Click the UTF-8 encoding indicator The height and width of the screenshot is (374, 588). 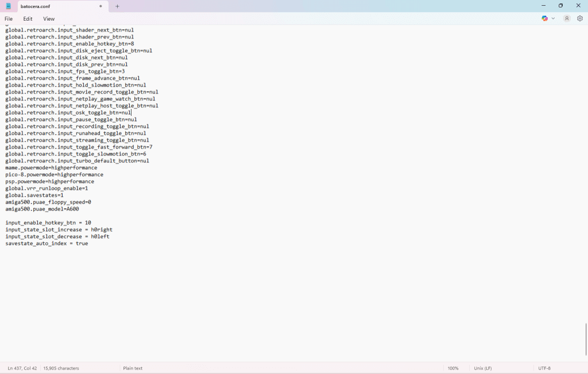[546, 368]
